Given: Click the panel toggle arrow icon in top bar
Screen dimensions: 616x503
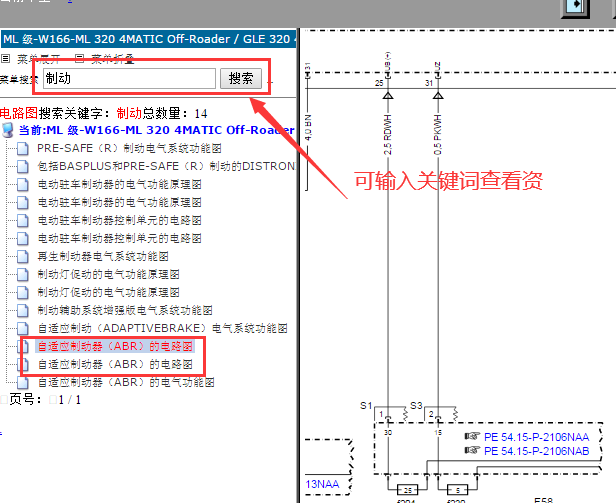Looking at the screenshot, I should click(x=576, y=7).
